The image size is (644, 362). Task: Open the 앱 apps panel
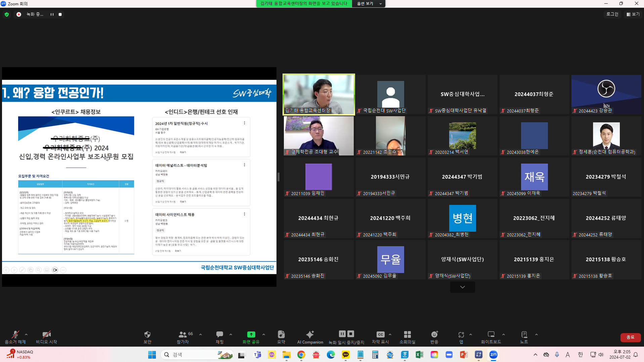[x=461, y=337]
